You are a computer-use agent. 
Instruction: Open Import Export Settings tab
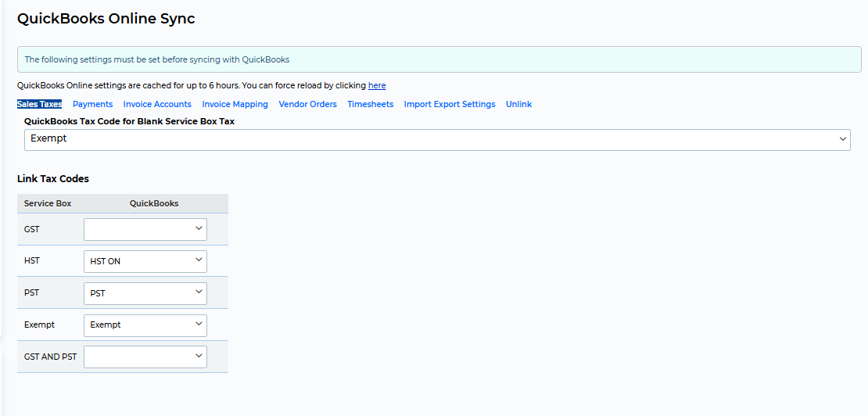point(450,104)
